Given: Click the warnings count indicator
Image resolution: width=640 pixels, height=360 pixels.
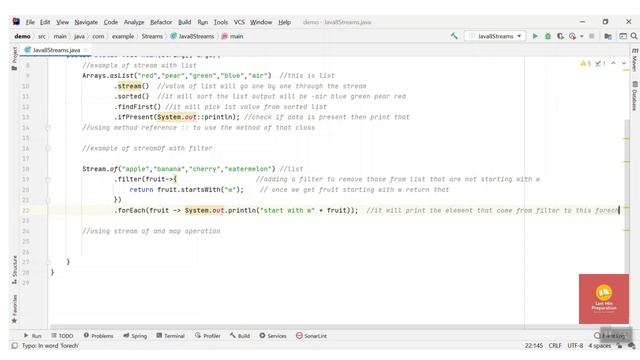Looking at the screenshot, I should [585, 63].
